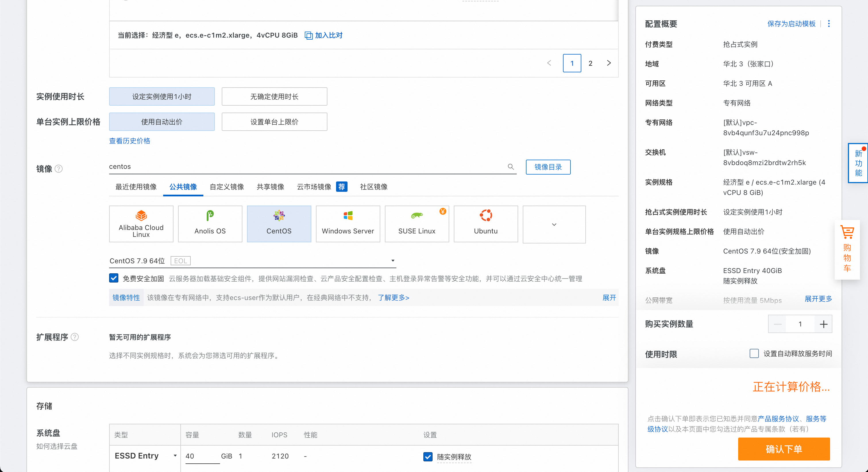The width and height of the screenshot is (868, 472).
Task: Open the ESSD Entry disk type dropdown
Action: (x=145, y=456)
